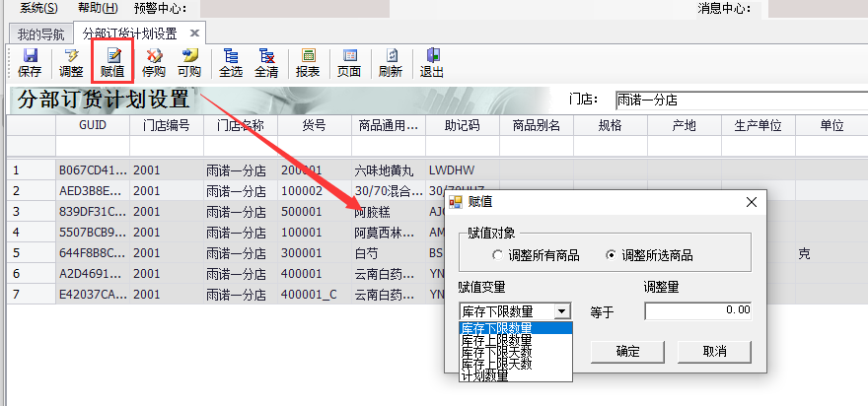Click the 全选 select-all toolbar icon
Screen dimensions: 868x406
pyautogui.click(x=231, y=63)
